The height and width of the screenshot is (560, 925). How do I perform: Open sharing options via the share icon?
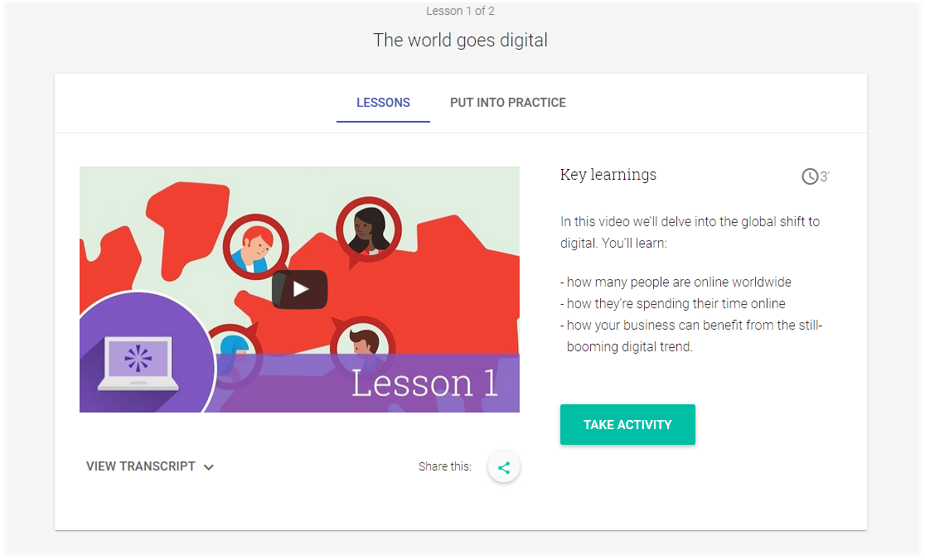click(x=504, y=466)
